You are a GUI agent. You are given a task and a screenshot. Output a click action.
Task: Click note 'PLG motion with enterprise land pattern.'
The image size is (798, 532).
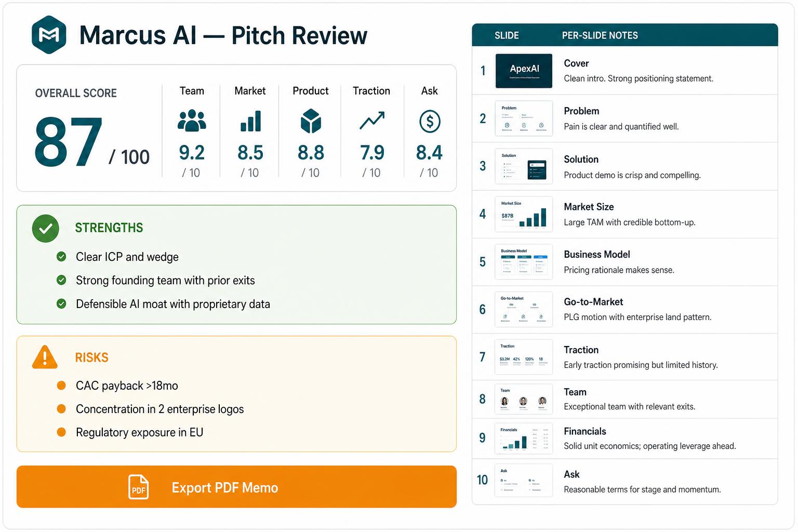[x=637, y=317]
